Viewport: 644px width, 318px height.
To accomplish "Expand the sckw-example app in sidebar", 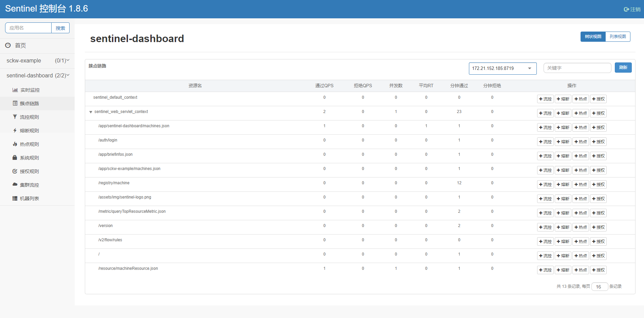I will click(x=37, y=60).
